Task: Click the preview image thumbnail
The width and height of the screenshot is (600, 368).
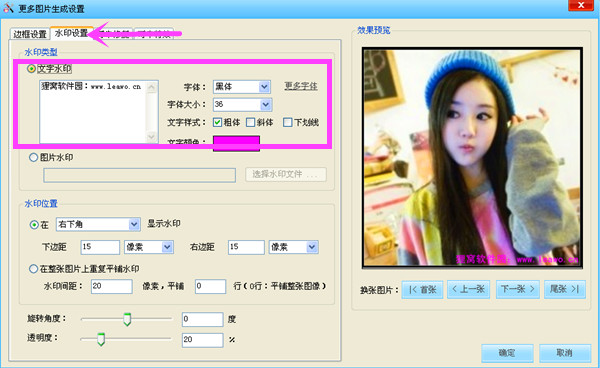Action: [472, 157]
